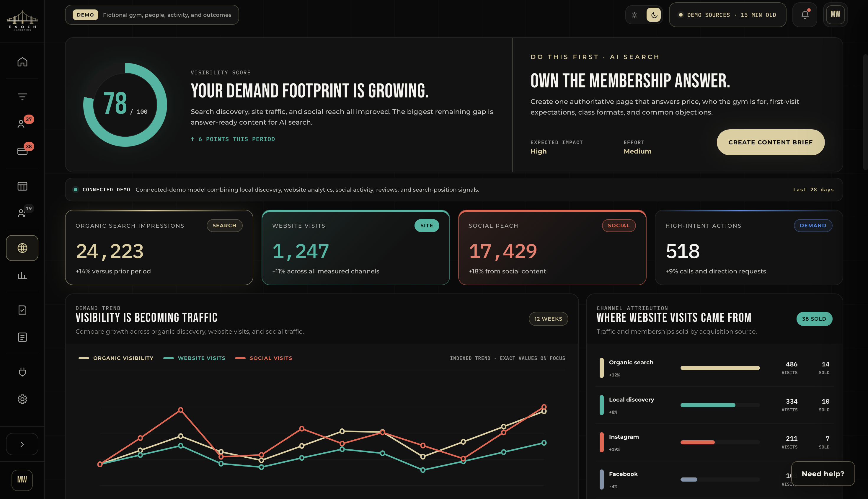Open the table grid icon in sidebar
The image size is (868, 499).
(22, 186)
